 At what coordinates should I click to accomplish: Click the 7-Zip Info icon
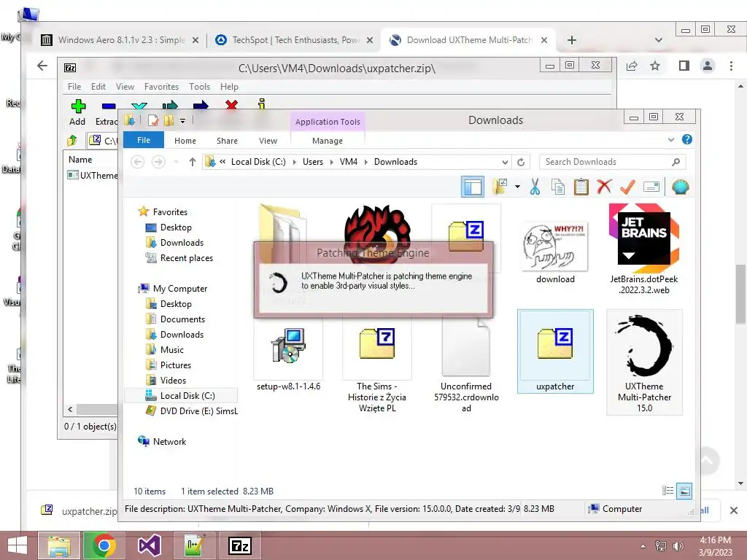[261, 104]
